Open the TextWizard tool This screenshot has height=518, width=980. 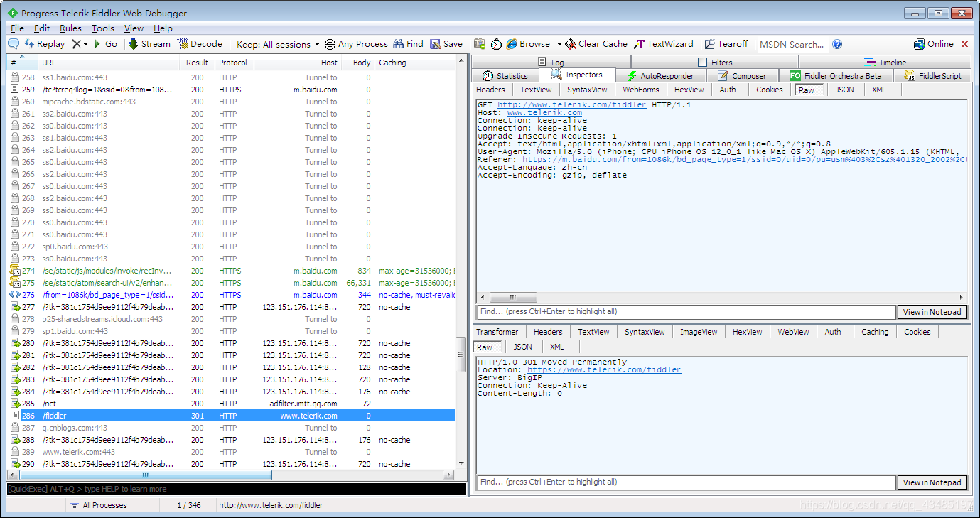pyautogui.click(x=663, y=44)
